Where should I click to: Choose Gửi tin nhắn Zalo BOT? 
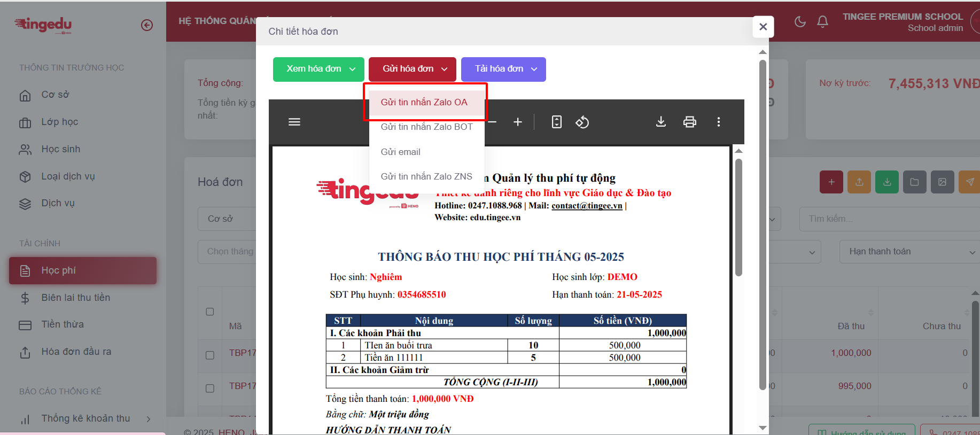click(x=426, y=127)
